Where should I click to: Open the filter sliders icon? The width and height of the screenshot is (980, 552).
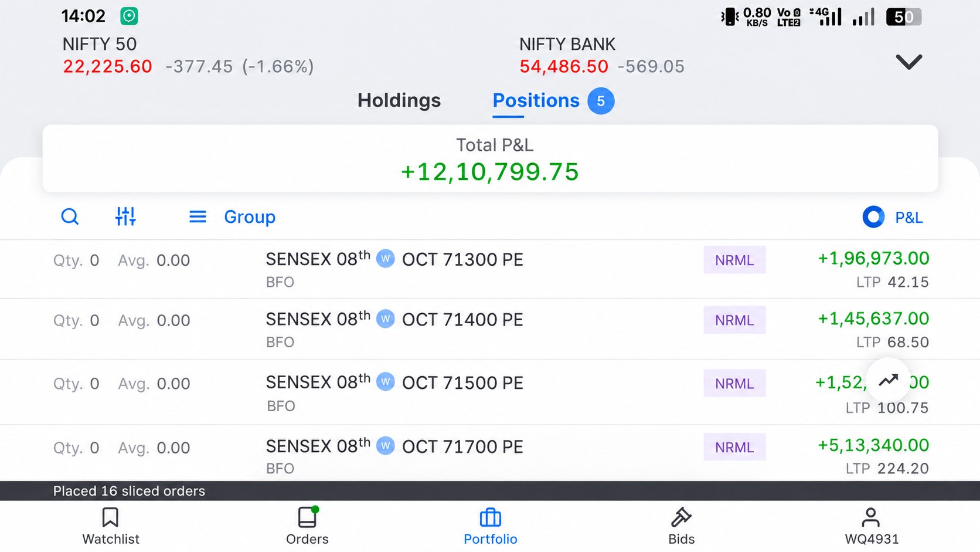pyautogui.click(x=125, y=216)
